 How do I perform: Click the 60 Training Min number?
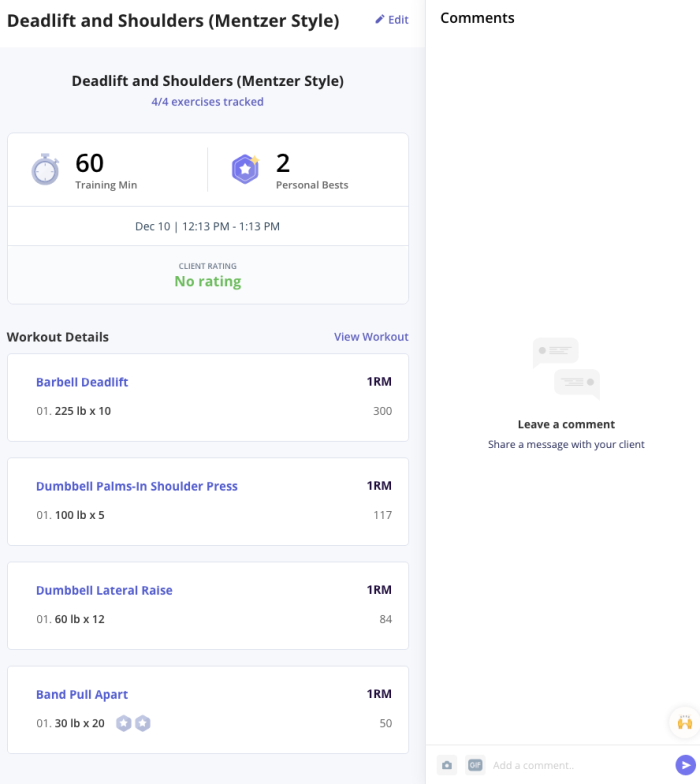(x=90, y=163)
